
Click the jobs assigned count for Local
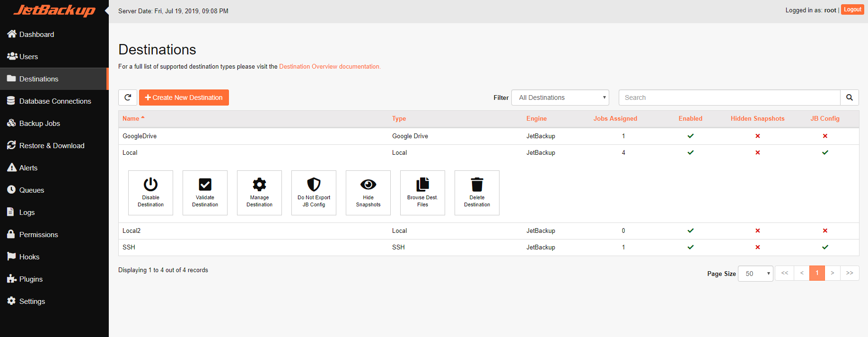click(623, 152)
